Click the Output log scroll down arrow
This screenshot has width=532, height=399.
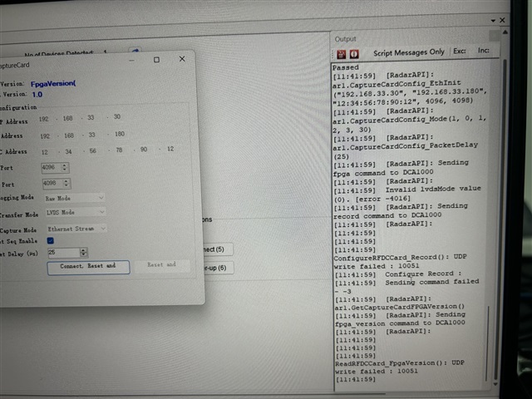pos(495,384)
